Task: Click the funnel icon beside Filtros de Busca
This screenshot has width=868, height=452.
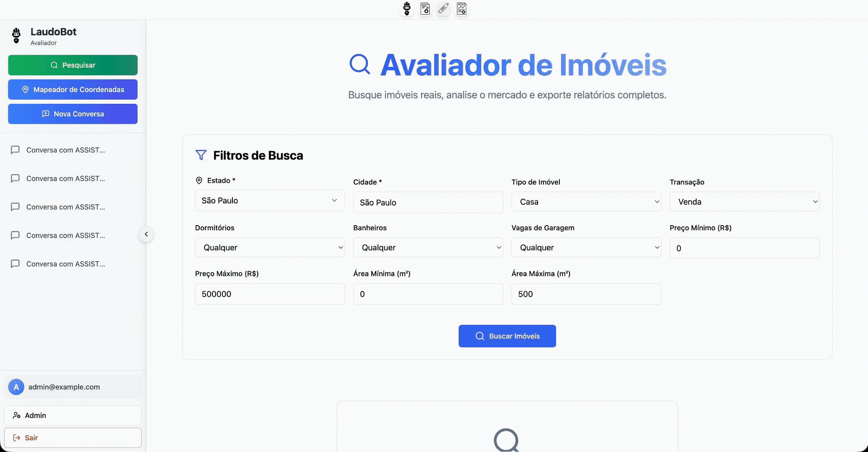Action: (201, 155)
